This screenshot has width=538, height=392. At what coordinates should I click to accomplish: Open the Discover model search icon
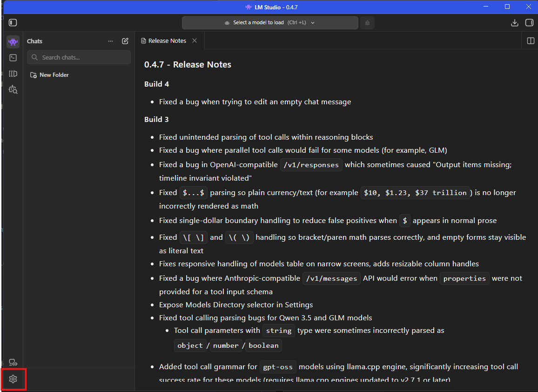[x=13, y=89]
